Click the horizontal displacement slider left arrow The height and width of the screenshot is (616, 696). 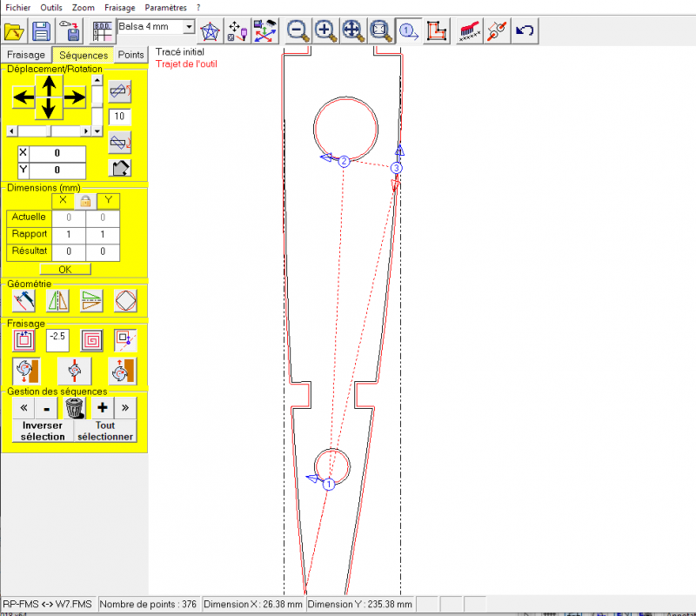click(x=12, y=131)
